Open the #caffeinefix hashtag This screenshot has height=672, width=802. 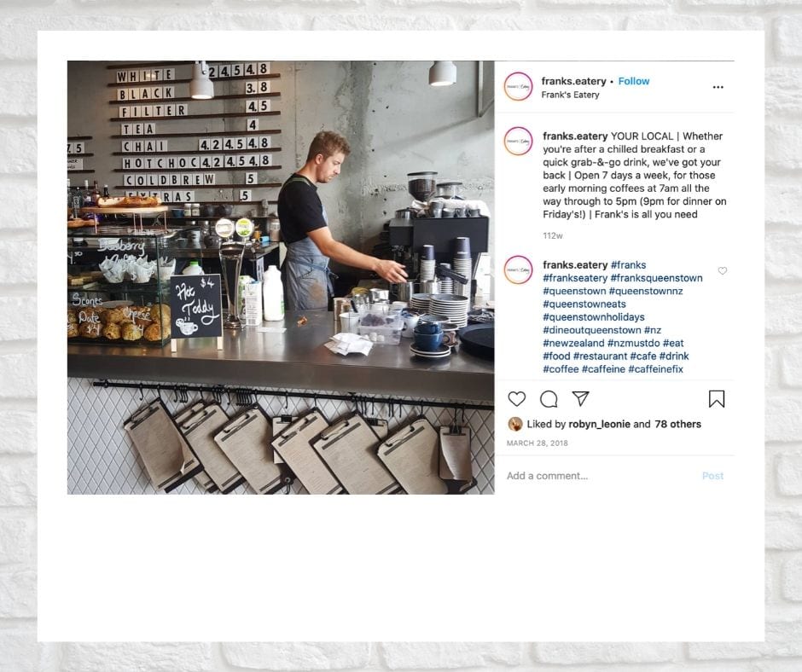pyautogui.click(x=656, y=368)
